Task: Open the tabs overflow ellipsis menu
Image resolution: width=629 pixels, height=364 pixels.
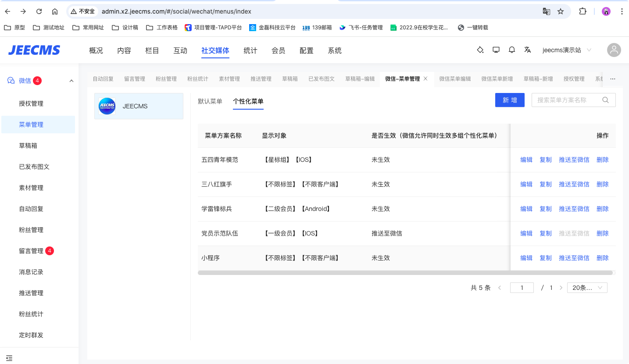Action: coord(613,79)
